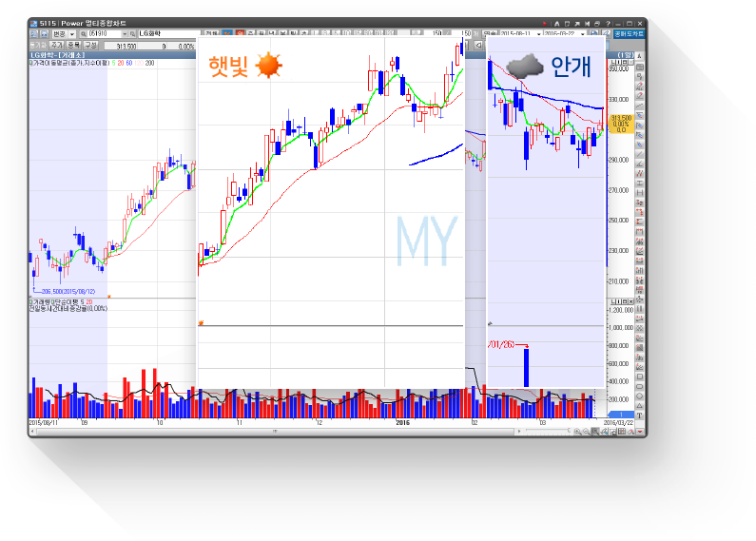Click the zoom out magnifier icon at bottom
Viewport: 756px width, 541px height.
pyautogui.click(x=586, y=432)
